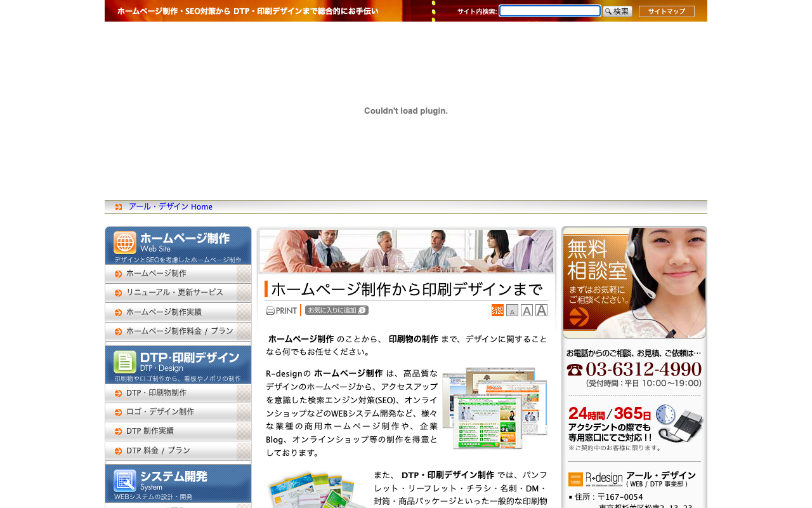The width and height of the screenshot is (812, 508).
Task: Click the orange FONT SIZE icon
Action: tap(497, 311)
